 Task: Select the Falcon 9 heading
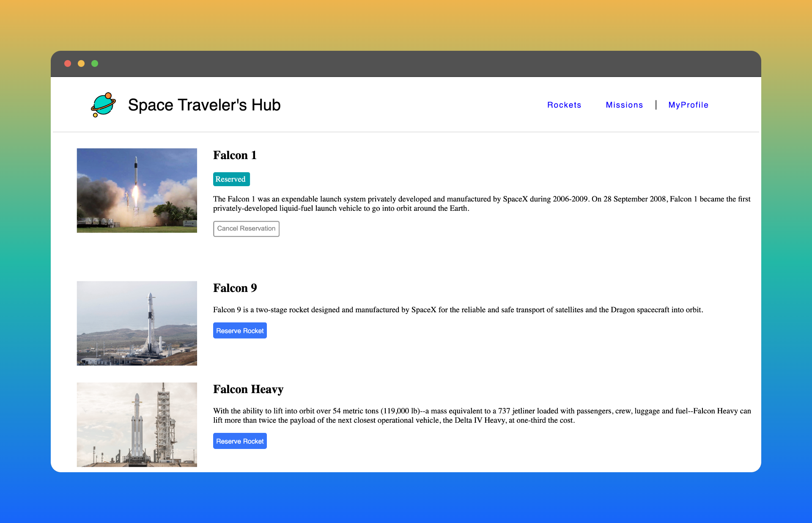(235, 288)
